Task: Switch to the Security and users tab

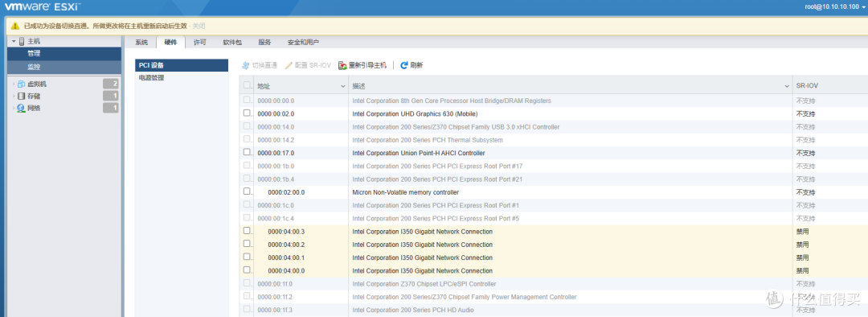Action: coord(303,42)
